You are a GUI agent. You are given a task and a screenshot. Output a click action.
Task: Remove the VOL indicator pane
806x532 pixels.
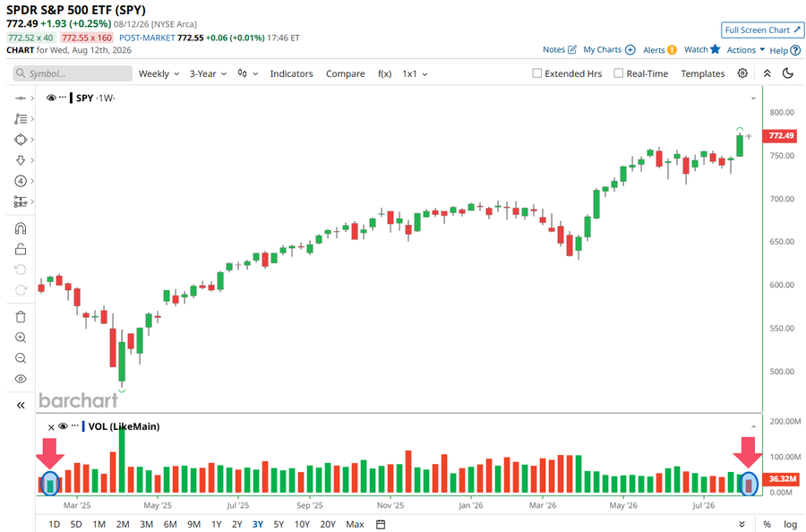pyautogui.click(x=51, y=427)
